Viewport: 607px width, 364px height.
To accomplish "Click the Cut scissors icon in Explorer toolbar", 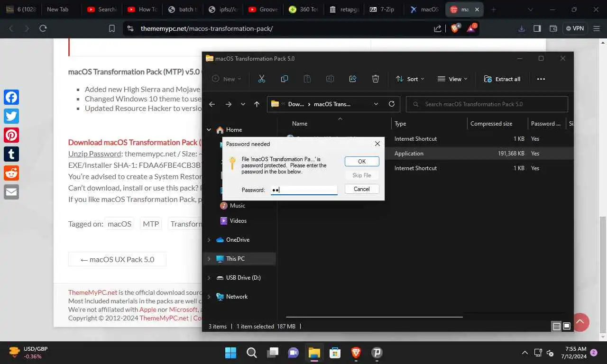I will tap(261, 79).
